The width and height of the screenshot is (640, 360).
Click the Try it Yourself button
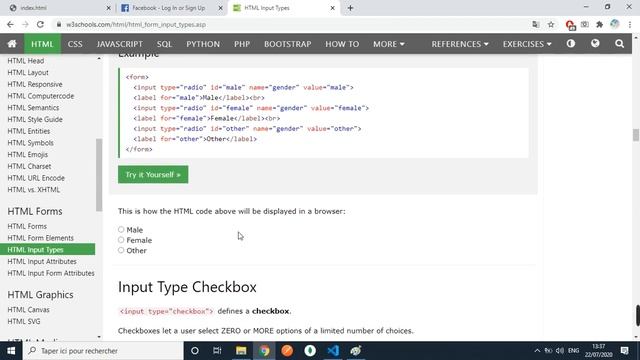coord(153,174)
